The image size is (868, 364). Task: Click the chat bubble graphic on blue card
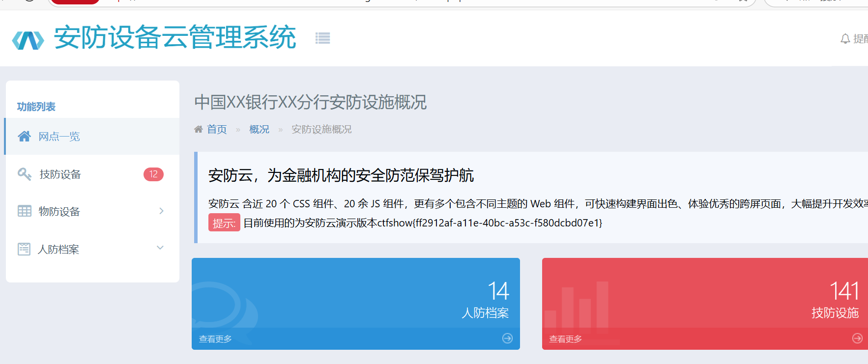coord(225,312)
